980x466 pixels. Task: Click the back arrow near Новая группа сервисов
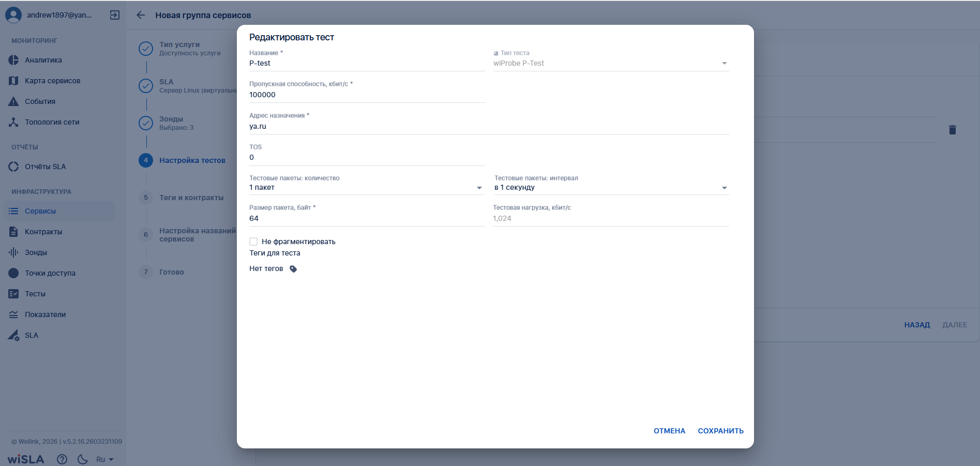tap(141, 15)
